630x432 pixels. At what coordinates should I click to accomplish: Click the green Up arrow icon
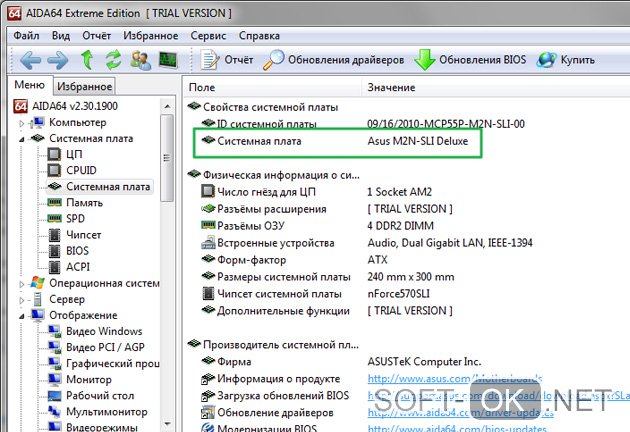pos(87,60)
